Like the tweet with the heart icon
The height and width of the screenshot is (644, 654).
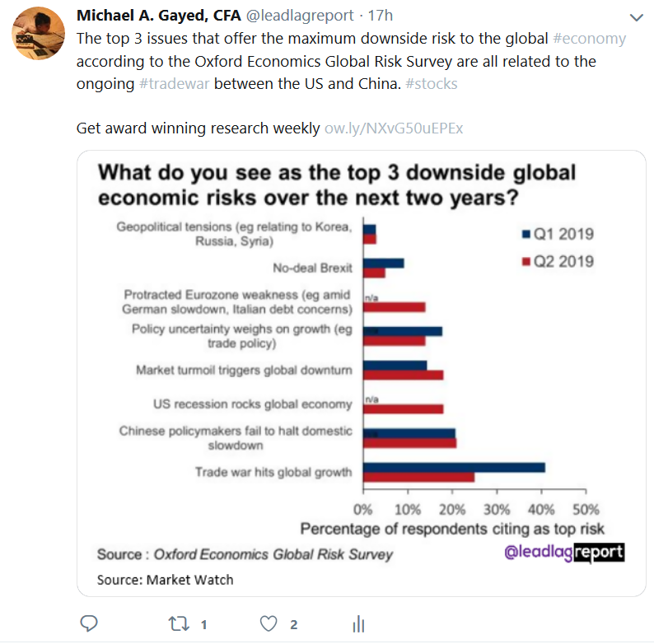point(268,623)
